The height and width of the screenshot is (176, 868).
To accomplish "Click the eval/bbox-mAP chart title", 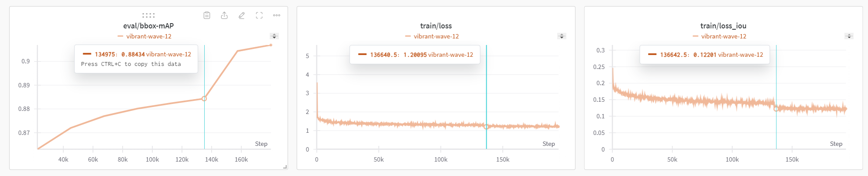I will tap(148, 26).
